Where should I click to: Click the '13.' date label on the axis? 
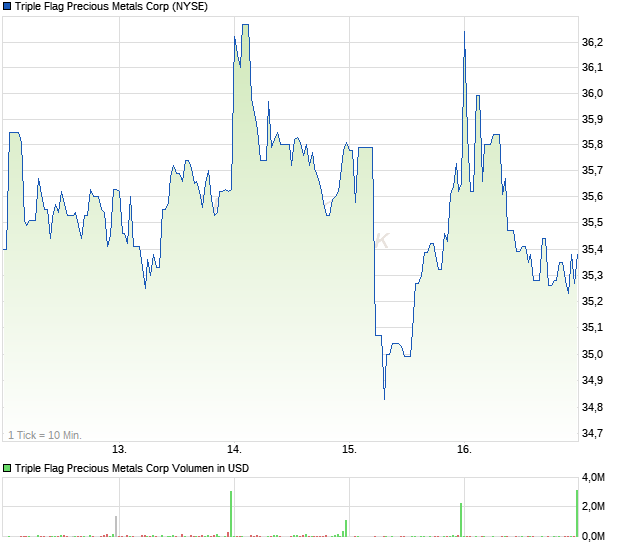[119, 450]
